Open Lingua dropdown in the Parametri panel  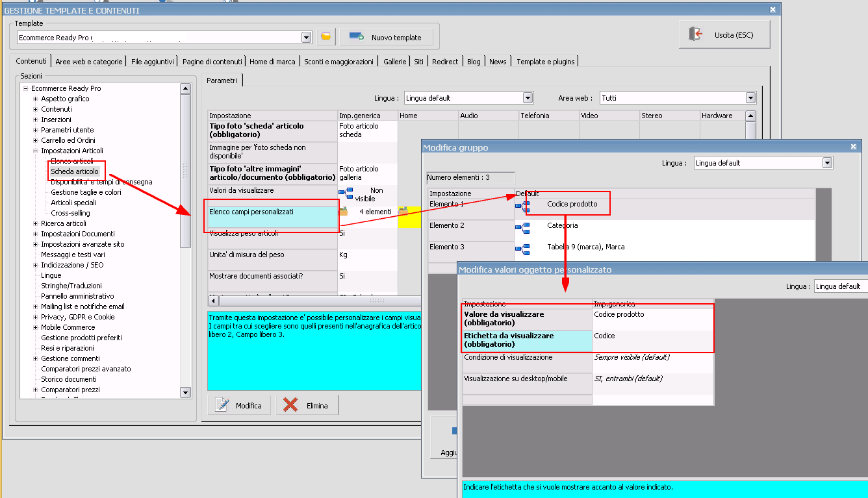(x=528, y=98)
